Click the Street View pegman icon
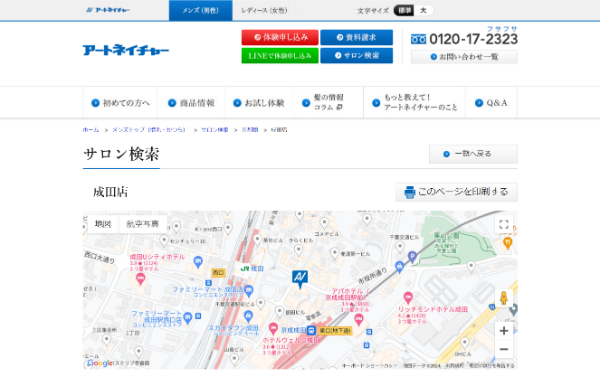Viewport: 600px width, 377px height. [x=504, y=298]
